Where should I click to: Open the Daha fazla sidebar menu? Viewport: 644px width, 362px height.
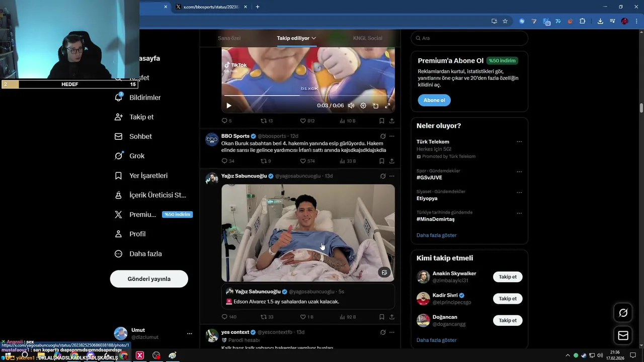tap(139, 254)
